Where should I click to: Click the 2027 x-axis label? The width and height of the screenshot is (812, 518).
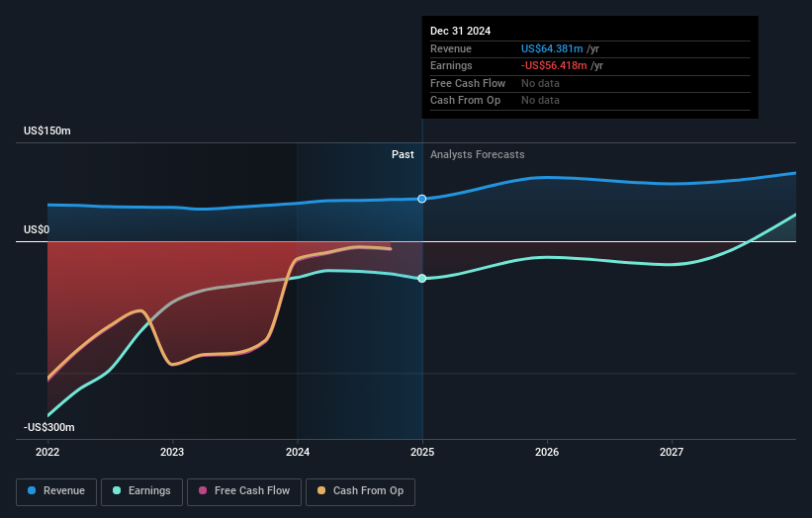(x=672, y=452)
